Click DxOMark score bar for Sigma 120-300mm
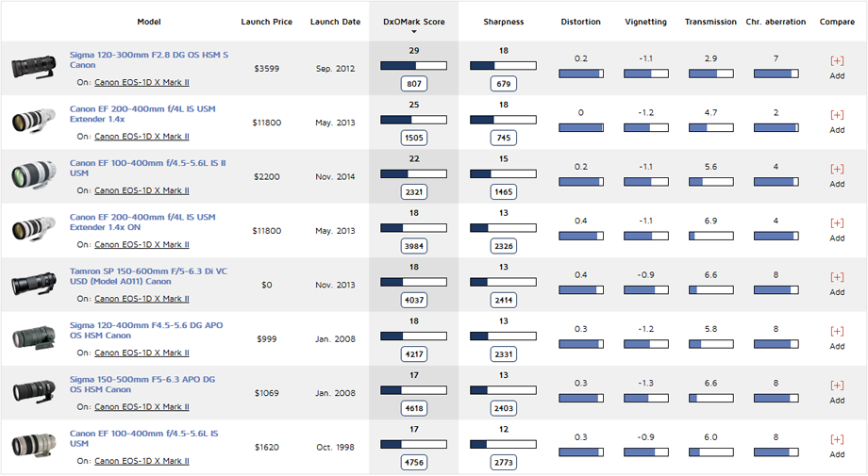868x476 pixels. coord(413,66)
